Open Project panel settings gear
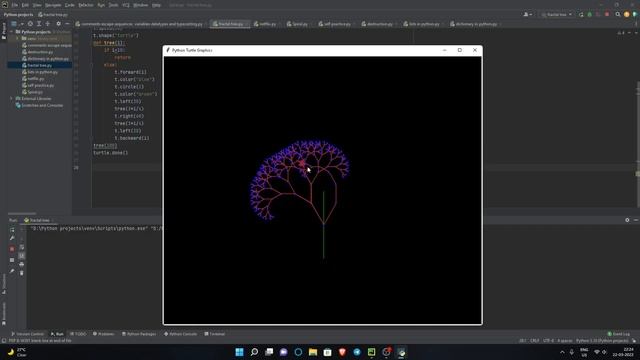 click(58, 24)
